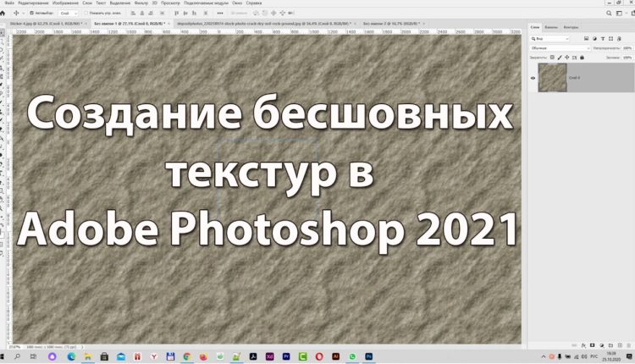
Task: Open the Обычные blend mode dropdown
Action: click(560, 48)
